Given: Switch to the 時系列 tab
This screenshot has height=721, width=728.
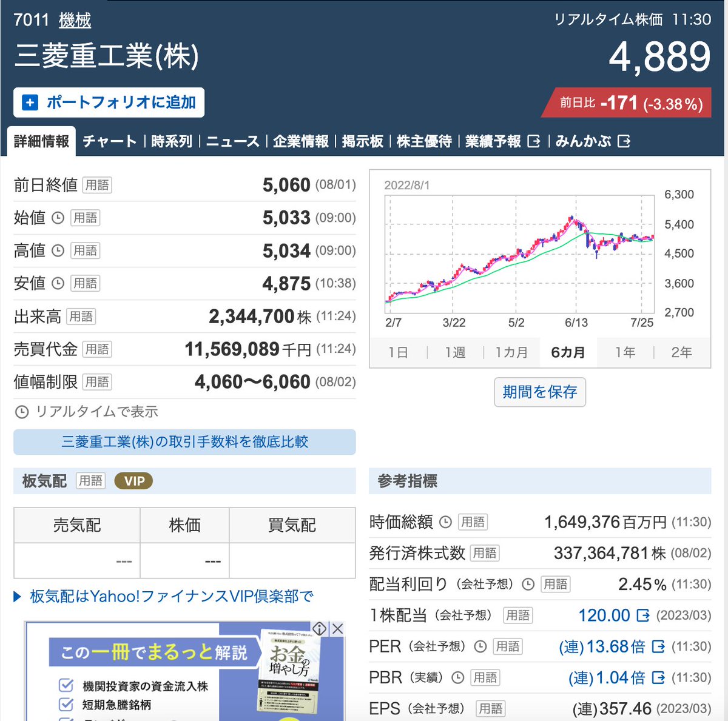Looking at the screenshot, I should pos(172,141).
